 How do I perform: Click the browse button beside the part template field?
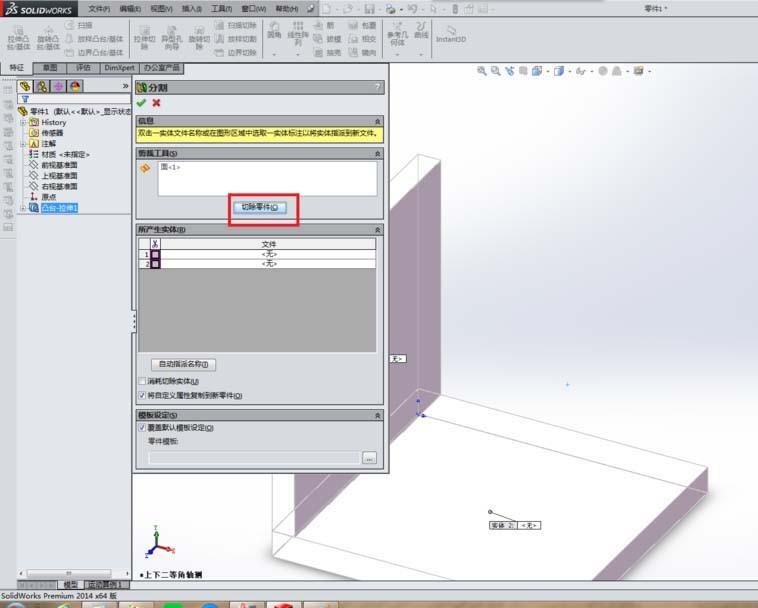click(x=369, y=458)
